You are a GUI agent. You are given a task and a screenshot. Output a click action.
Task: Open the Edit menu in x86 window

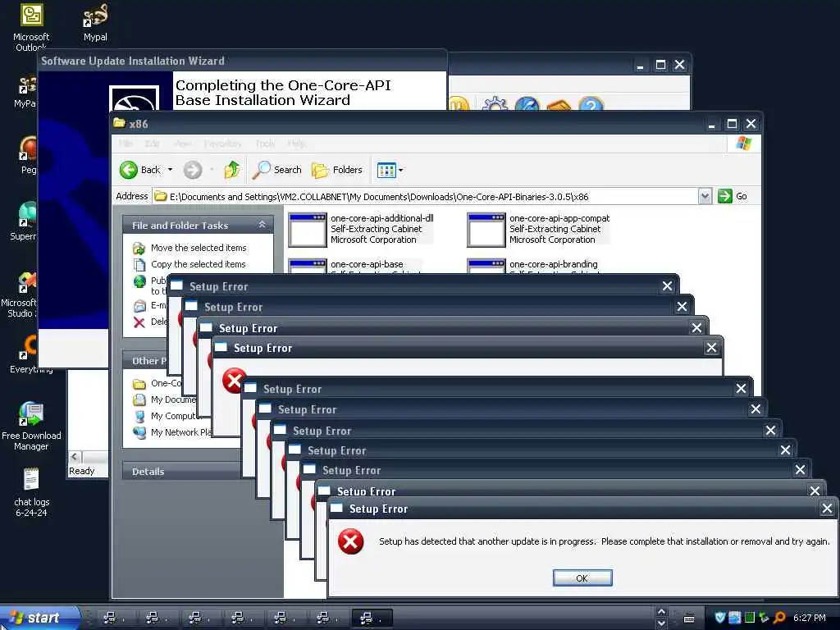click(152, 144)
